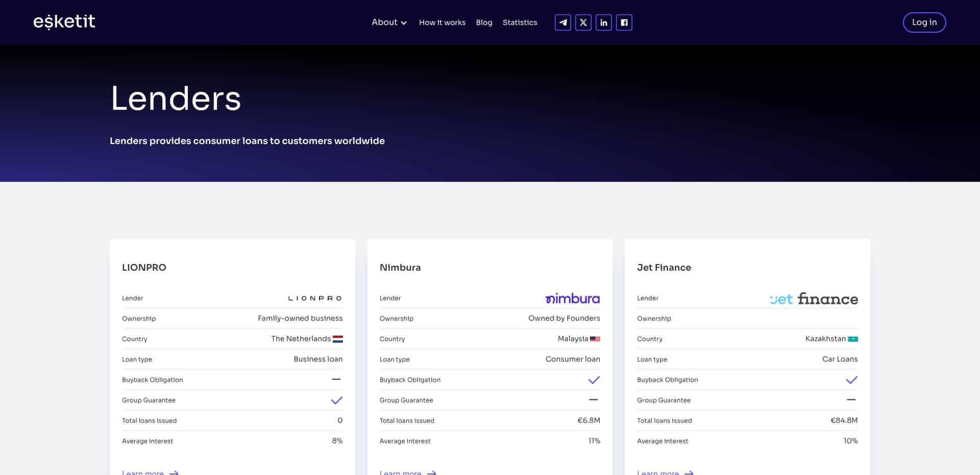Click the 'Owned by Founders' ownership value
The height and width of the screenshot is (475, 980).
click(564, 318)
